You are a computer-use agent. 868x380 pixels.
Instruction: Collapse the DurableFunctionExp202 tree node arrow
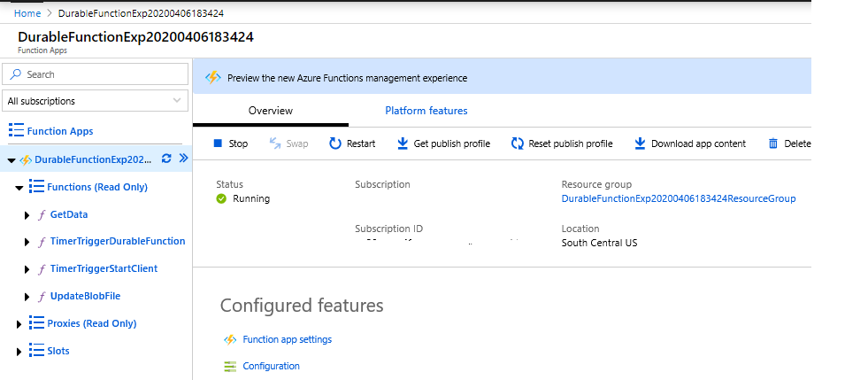12,160
